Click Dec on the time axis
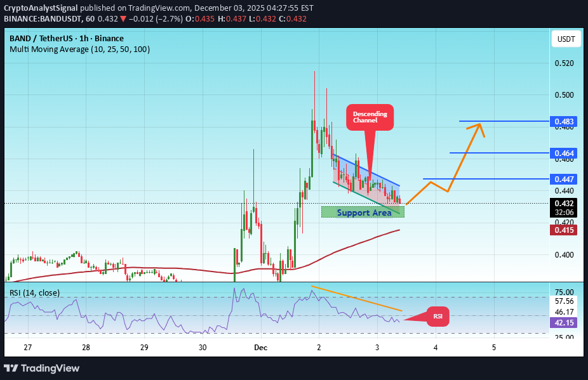This screenshot has width=588, height=380. (260, 348)
